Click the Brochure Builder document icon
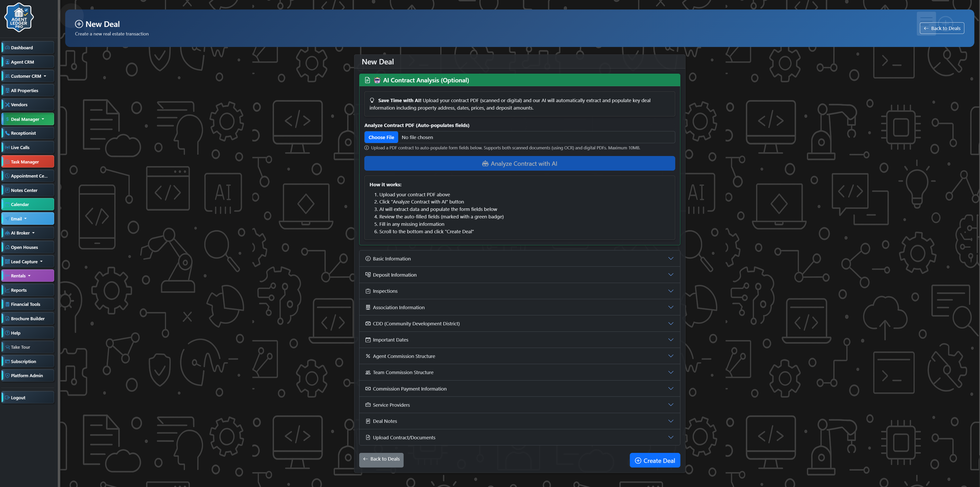980x487 pixels. tap(7, 319)
